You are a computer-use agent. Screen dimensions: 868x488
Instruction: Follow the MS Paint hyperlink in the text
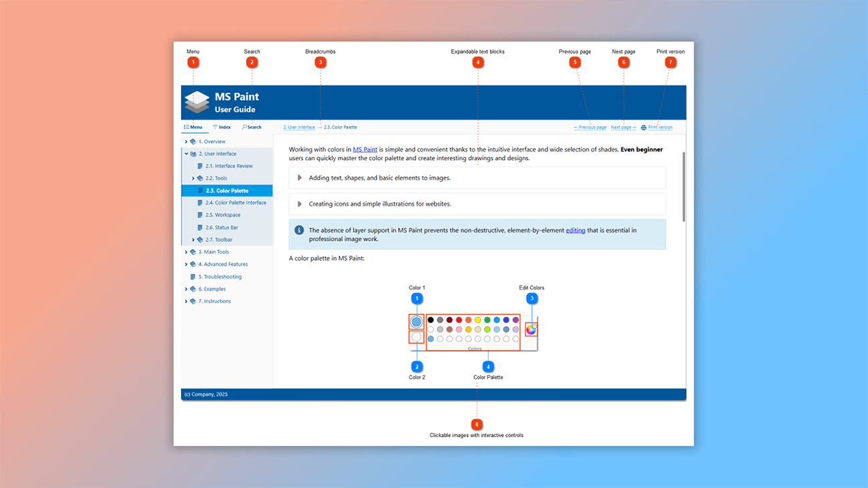(365, 149)
